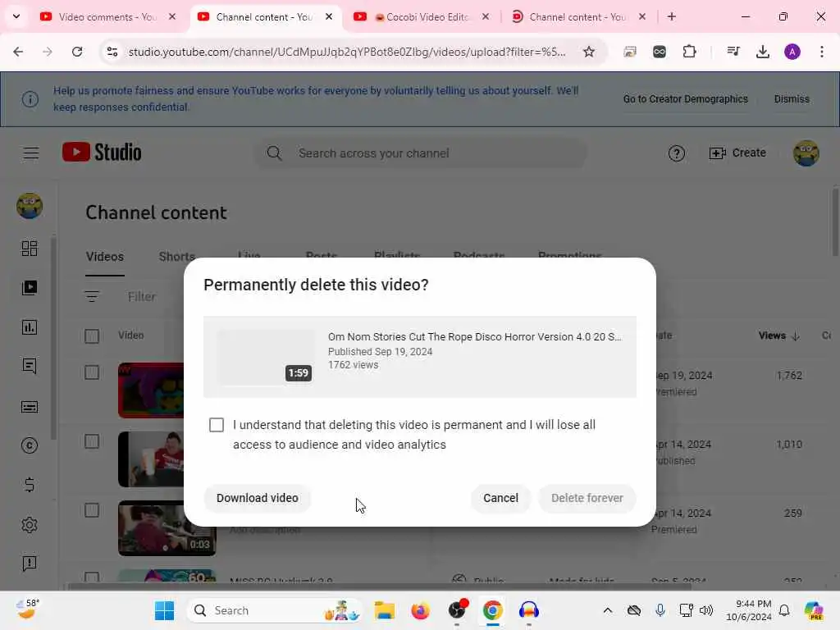Show hidden system tray icons
840x630 pixels.
(608, 610)
